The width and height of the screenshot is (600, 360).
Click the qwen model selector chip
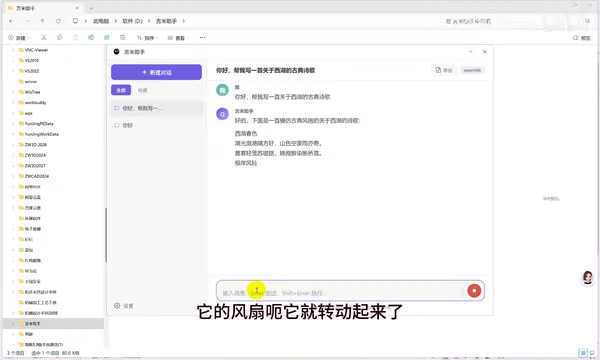(472, 70)
